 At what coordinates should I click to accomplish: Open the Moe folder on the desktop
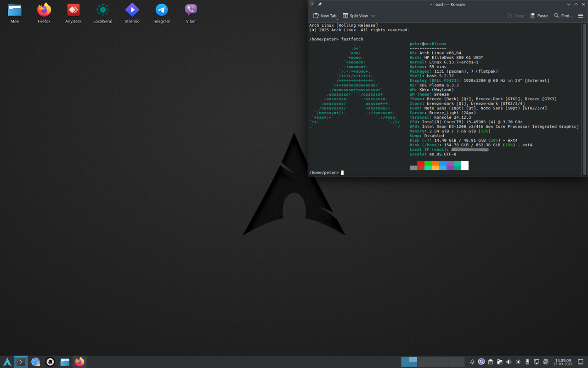15,13
